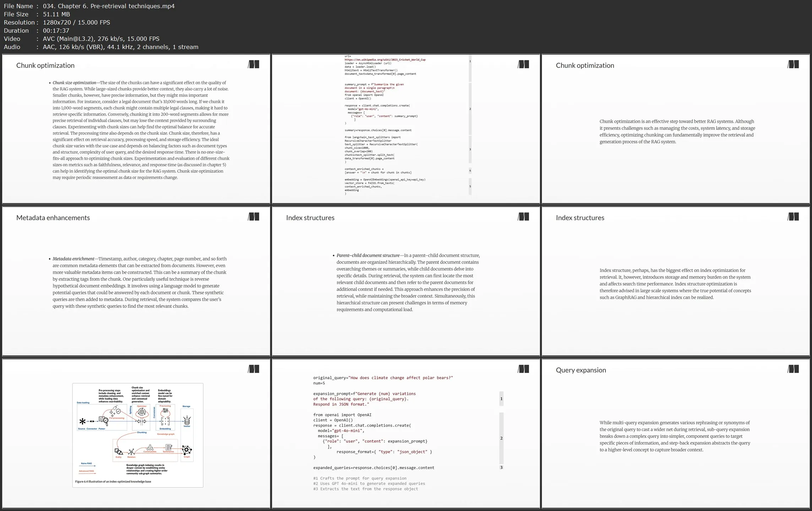Click the logo on the 'Index structure, perhaps' slide

click(x=793, y=217)
